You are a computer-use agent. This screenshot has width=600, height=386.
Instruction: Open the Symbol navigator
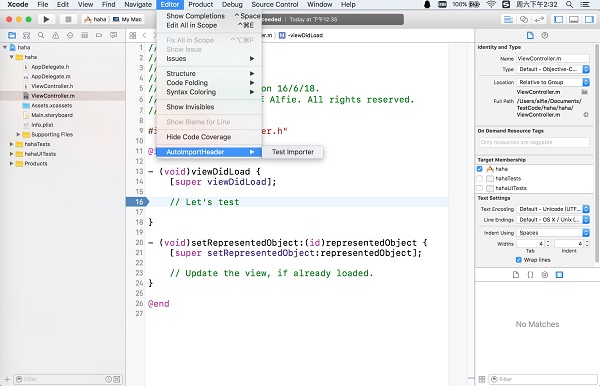[26, 35]
